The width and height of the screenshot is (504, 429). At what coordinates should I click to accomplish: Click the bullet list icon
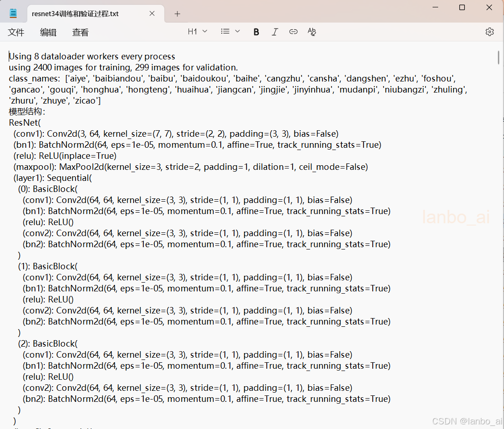click(225, 31)
